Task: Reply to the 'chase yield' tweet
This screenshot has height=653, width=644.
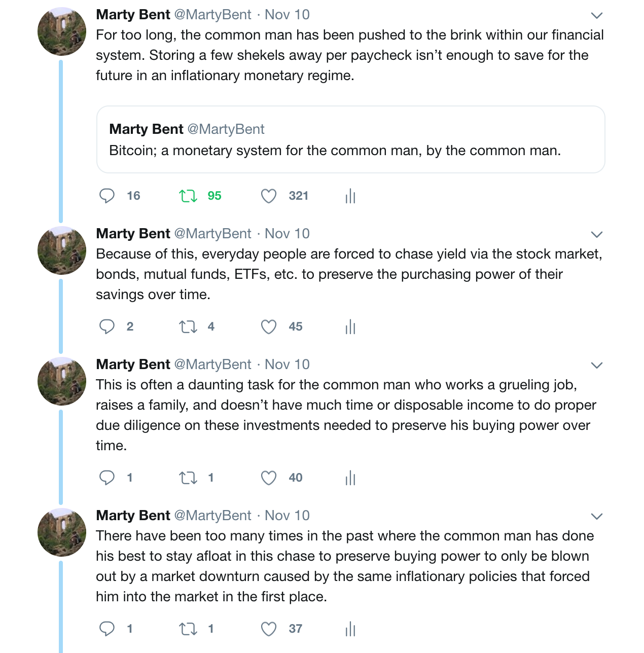Action: pyautogui.click(x=106, y=326)
